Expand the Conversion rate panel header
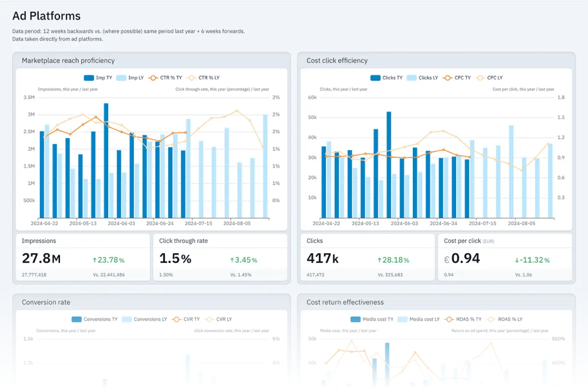Viewport: 588px width, 389px height. 46,302
